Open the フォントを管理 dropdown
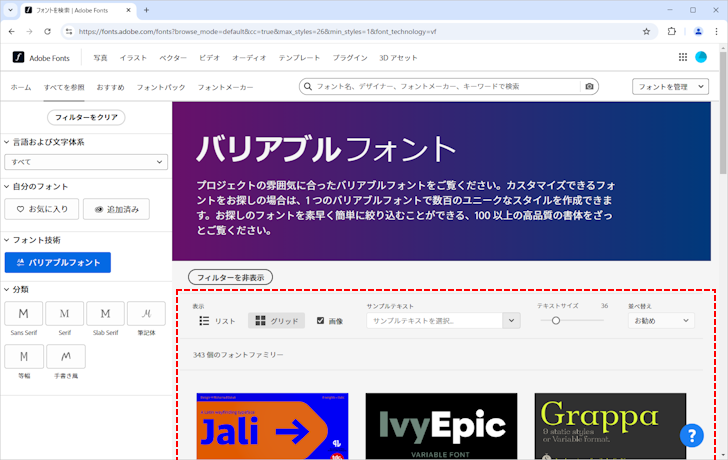The height and width of the screenshot is (460, 728). [670, 86]
